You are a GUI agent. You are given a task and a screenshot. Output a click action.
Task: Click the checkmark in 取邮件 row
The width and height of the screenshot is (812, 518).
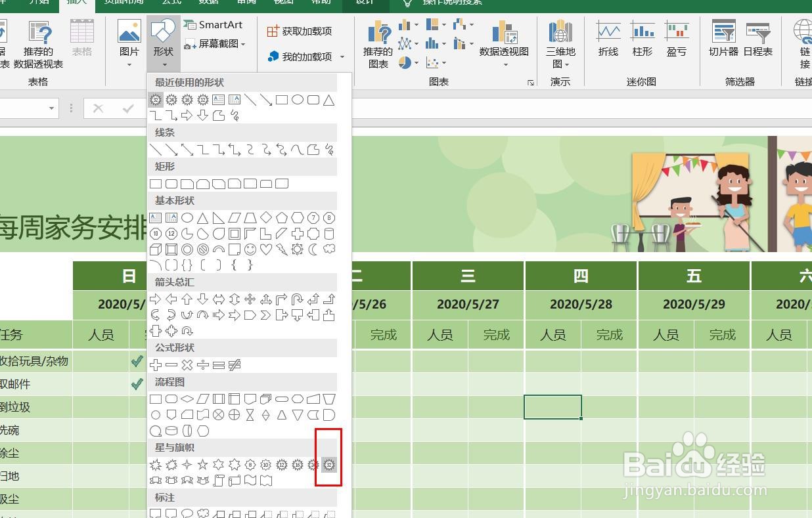coord(137,383)
